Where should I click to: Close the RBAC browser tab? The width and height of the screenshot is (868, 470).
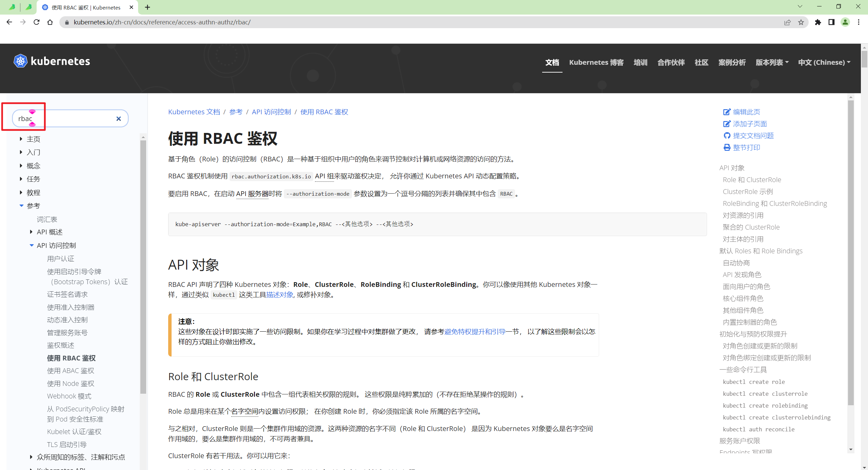tap(132, 7)
